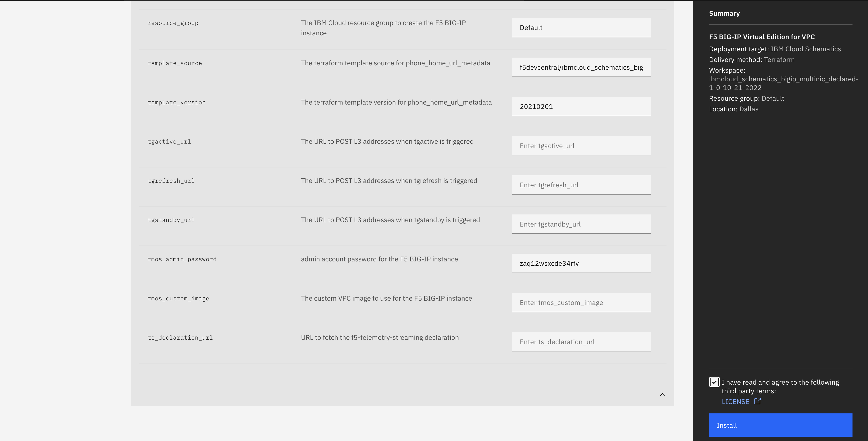The image size is (868, 441).
Task: Click the template_source parameter label
Action: click(175, 63)
